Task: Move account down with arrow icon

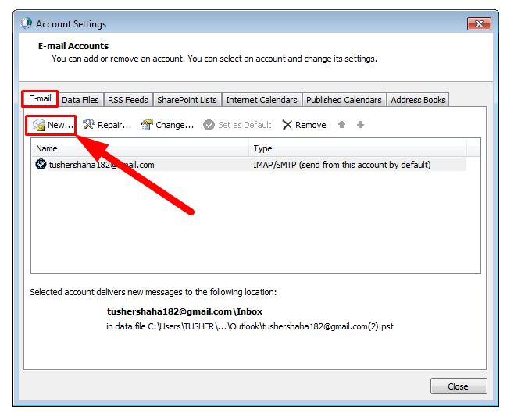Action: 360,124
